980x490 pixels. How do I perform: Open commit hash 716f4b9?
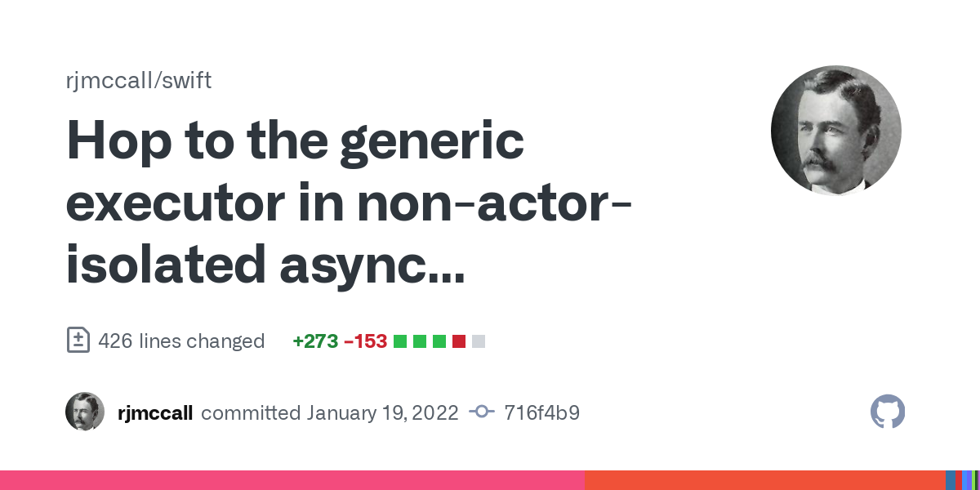pos(541,413)
